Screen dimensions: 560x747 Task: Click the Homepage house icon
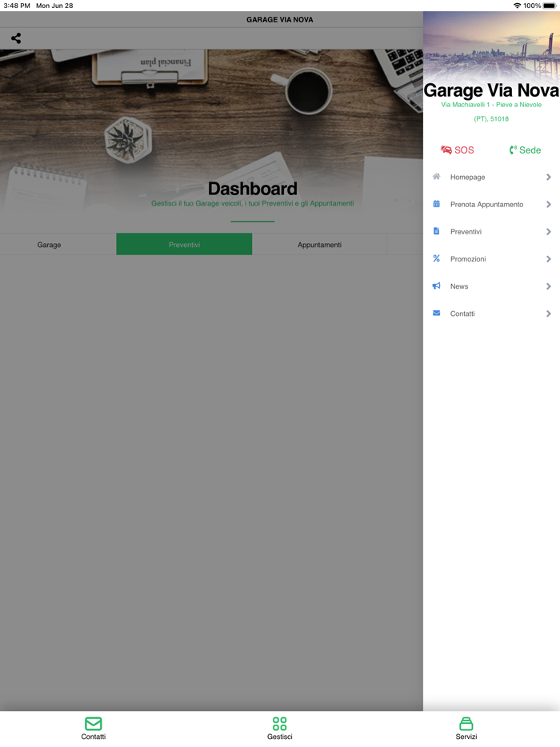[x=436, y=177]
